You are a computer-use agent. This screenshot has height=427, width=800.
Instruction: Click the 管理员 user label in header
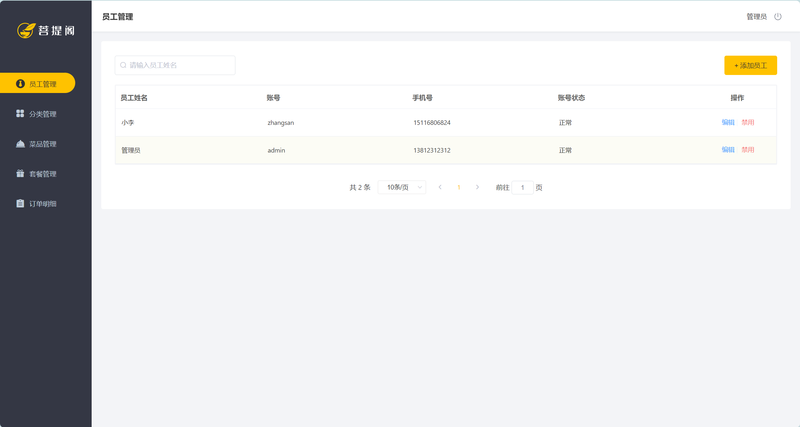tap(757, 17)
